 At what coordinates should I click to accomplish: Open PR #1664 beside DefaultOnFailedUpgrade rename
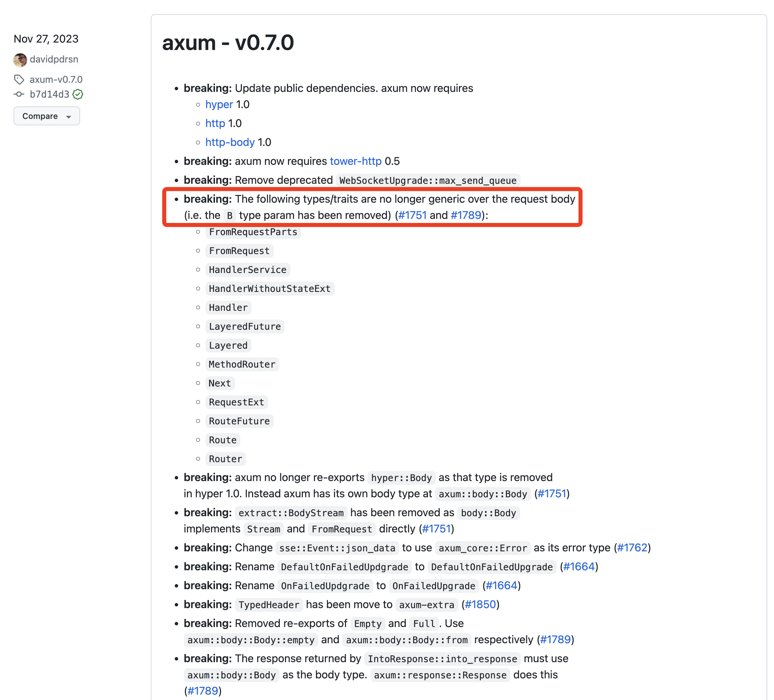pos(579,566)
